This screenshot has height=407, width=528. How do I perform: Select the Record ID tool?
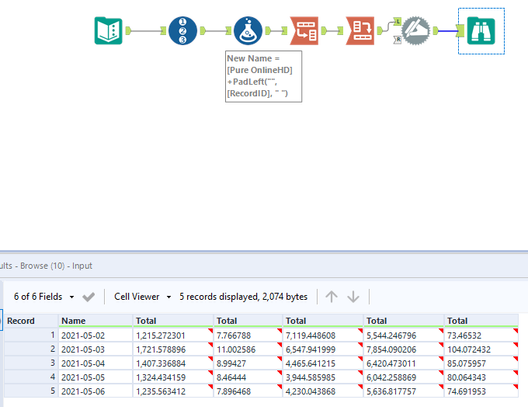tap(183, 31)
